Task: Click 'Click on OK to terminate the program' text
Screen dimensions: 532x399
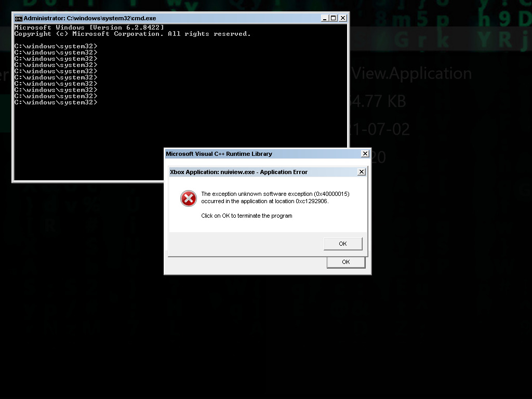Action: (x=247, y=216)
